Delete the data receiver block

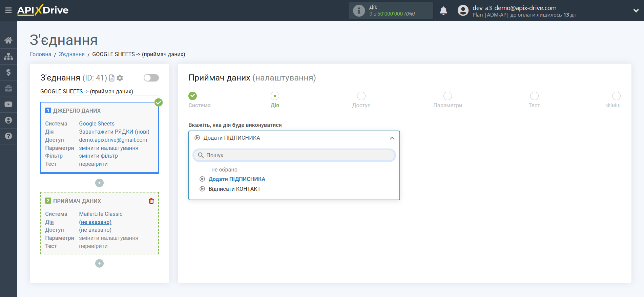pyautogui.click(x=151, y=201)
